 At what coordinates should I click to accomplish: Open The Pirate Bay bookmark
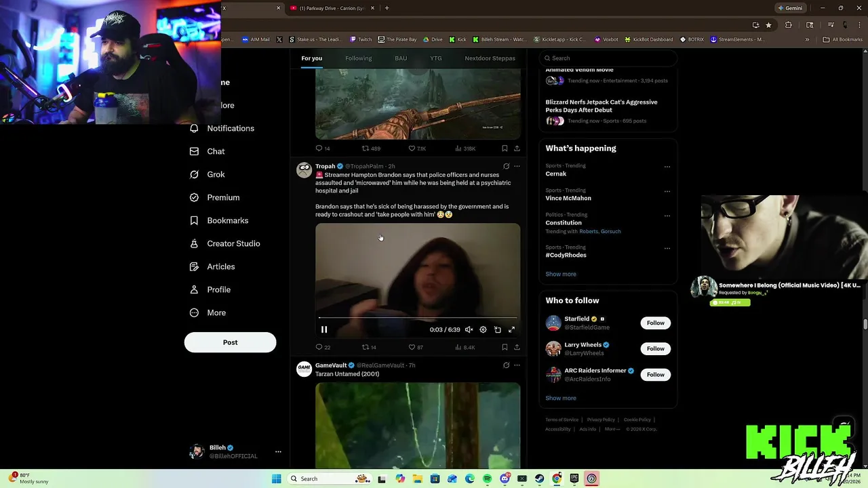[397, 39]
